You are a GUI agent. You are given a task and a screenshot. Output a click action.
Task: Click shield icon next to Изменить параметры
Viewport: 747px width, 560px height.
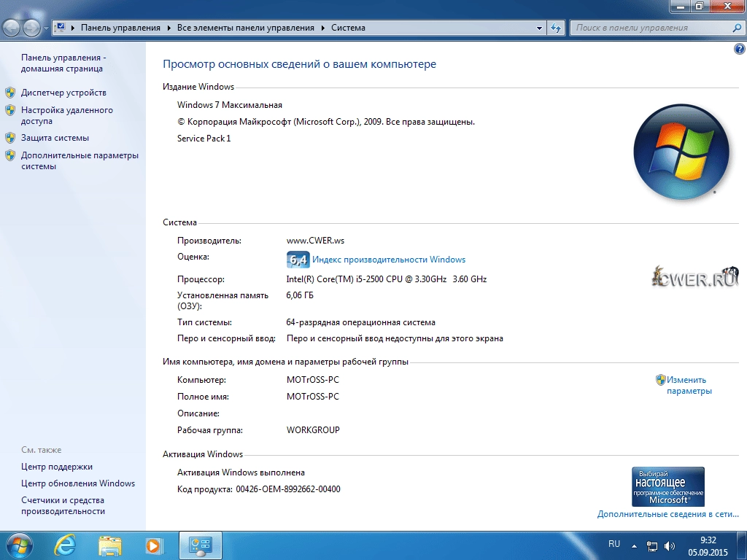[660, 379]
